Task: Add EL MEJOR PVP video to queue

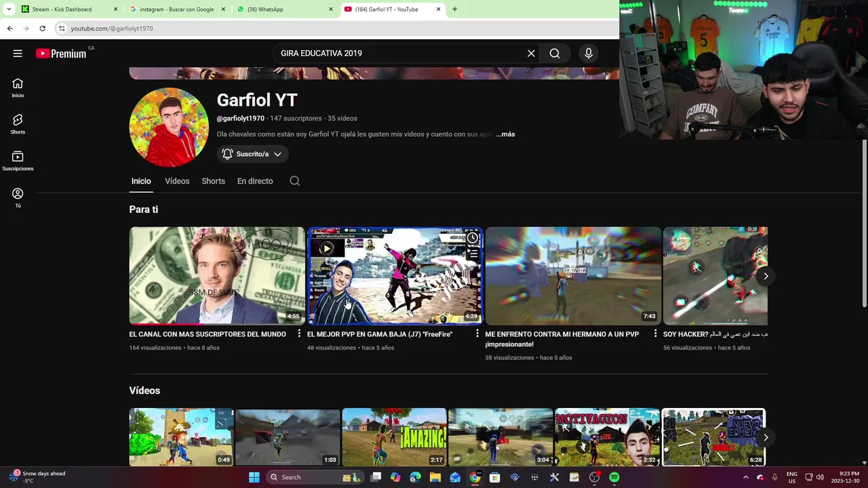Action: tap(473, 253)
